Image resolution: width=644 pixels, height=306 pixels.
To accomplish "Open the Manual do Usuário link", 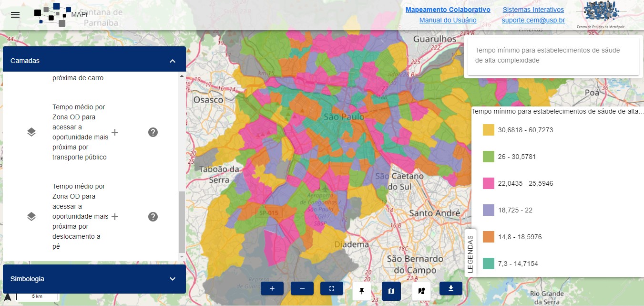I will pos(448,20).
